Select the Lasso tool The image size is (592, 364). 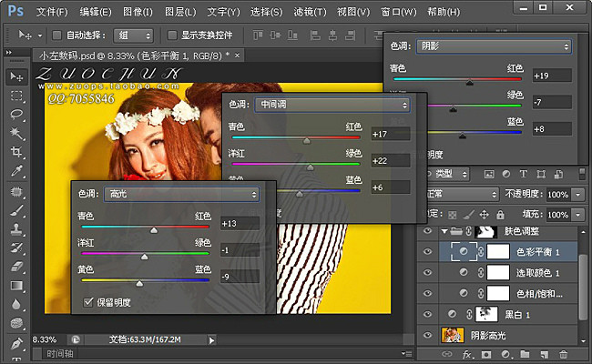point(16,115)
